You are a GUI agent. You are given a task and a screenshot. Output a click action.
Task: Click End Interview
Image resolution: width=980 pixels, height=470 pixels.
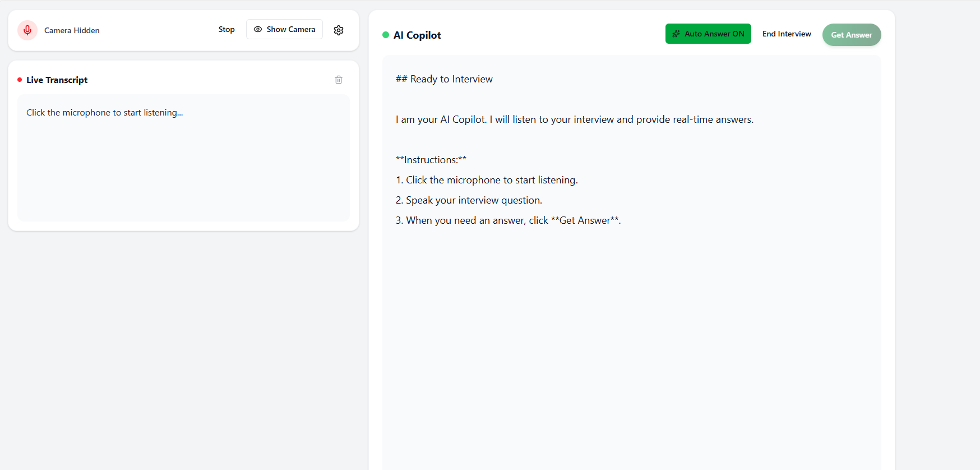[787, 34]
